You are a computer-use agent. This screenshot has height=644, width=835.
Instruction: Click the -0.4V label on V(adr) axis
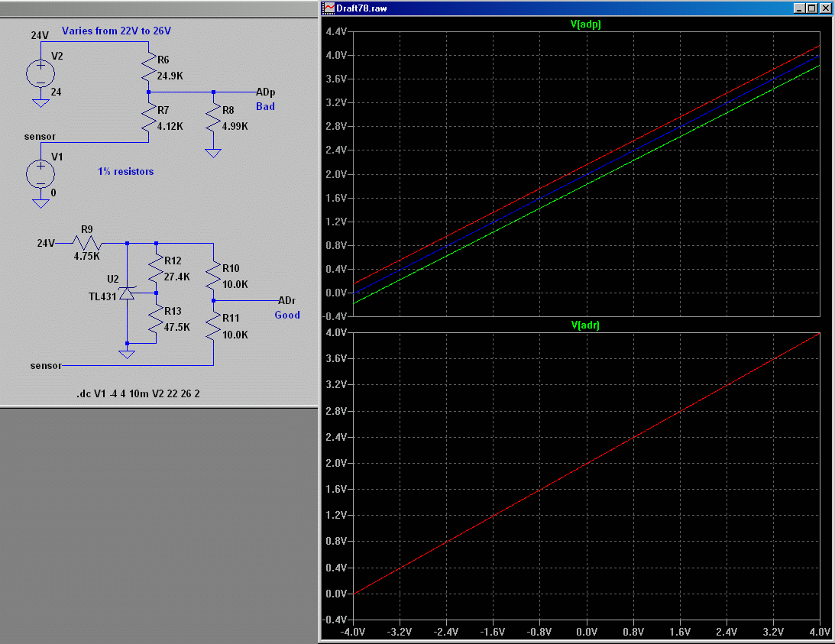(335, 620)
